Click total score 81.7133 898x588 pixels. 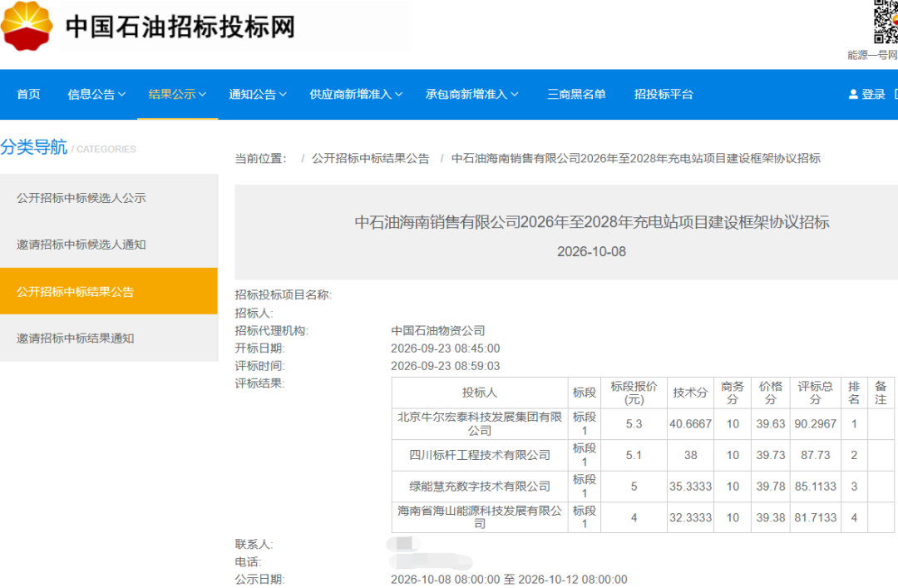click(816, 517)
